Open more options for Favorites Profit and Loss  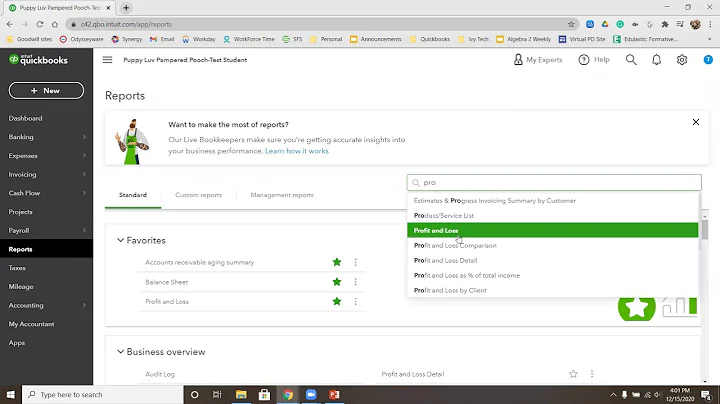(355, 302)
